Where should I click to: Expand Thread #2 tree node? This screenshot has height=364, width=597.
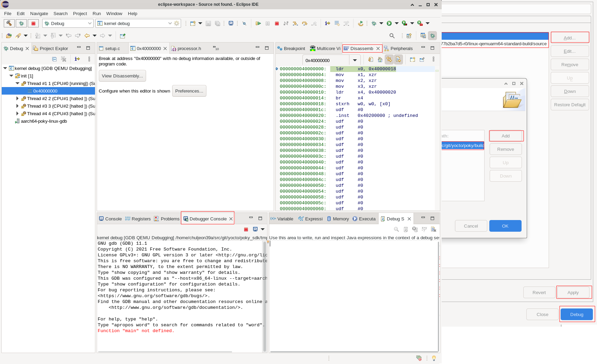[17, 98]
